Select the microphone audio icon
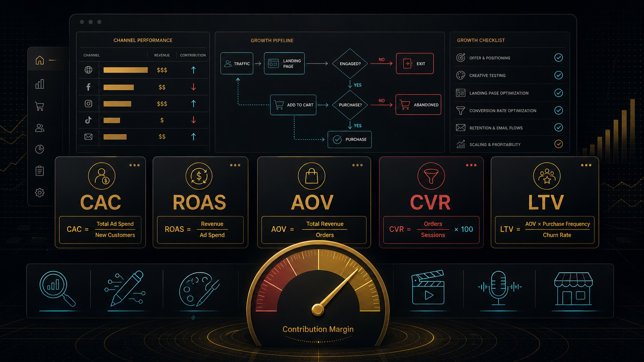The image size is (644, 362). point(499,288)
